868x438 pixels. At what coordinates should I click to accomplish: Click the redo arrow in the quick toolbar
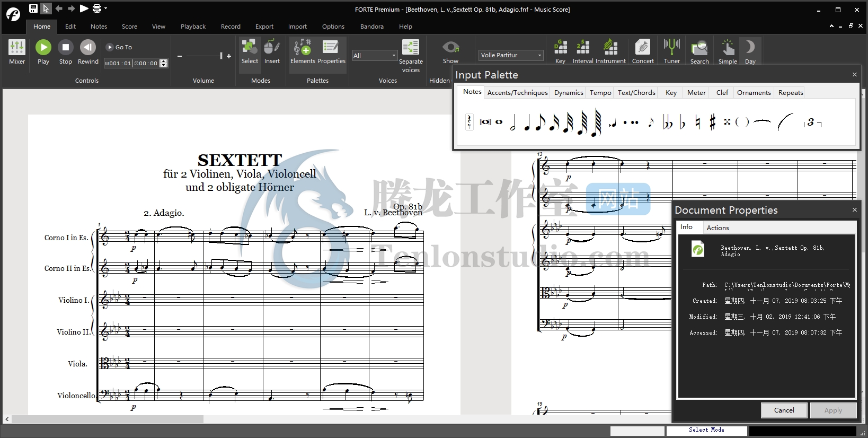(x=71, y=8)
